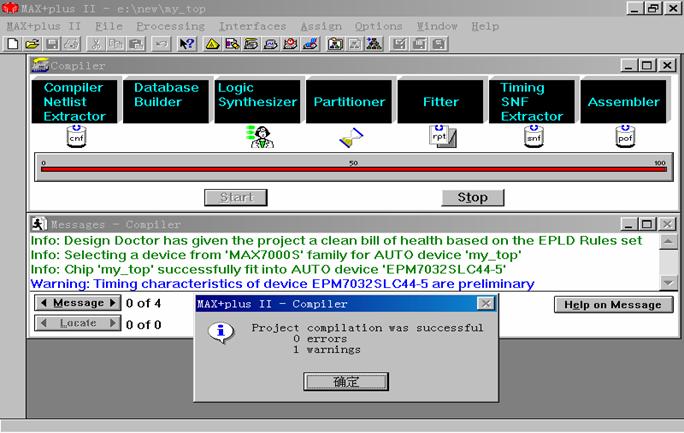The image size is (684, 433).
Task: Open the rpt report file icon under Fitter
Action: [x=442, y=136]
